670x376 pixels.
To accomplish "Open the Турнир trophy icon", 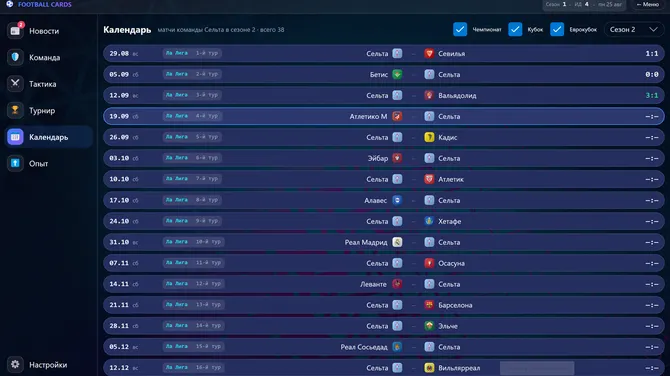I will click(15, 110).
